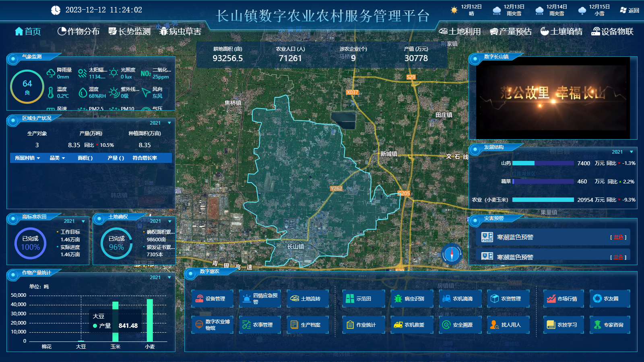Viewport: 644px width, 362px height.
Task: Click the light snow icon for 12月15日
Action: tap(582, 10)
